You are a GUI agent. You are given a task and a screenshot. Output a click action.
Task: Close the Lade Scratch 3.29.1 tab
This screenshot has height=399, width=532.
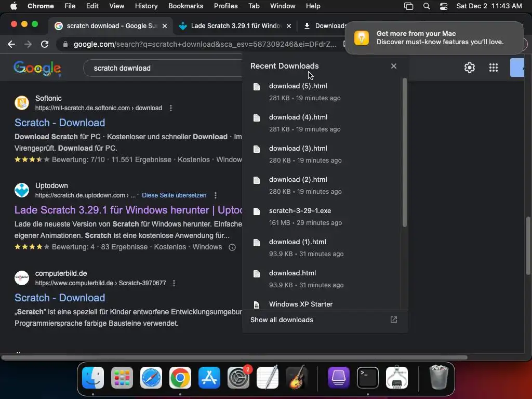[x=289, y=26]
